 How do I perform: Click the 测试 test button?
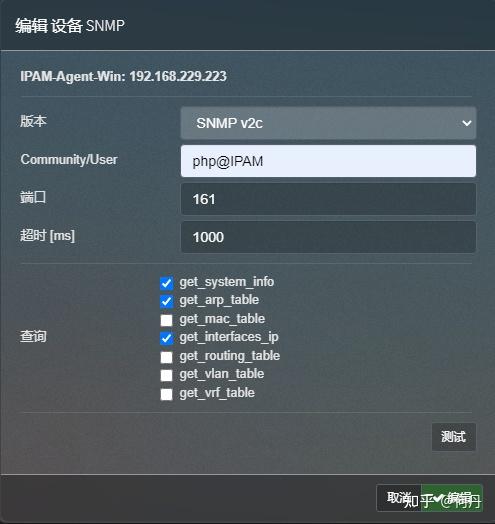click(x=454, y=437)
